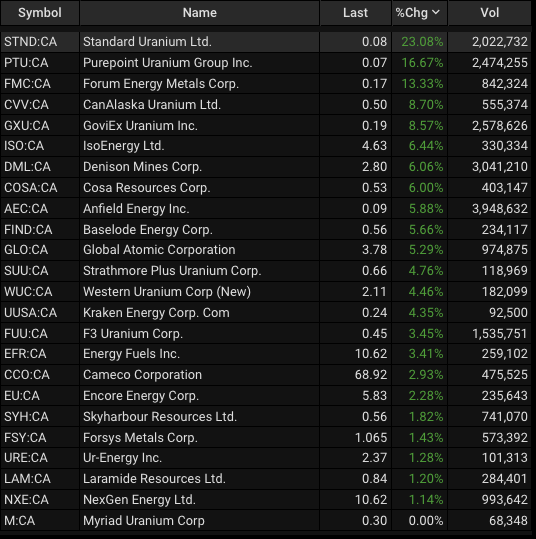This screenshot has height=539, width=536.
Task: Select the LAM:CA symbol
Action: 27,479
